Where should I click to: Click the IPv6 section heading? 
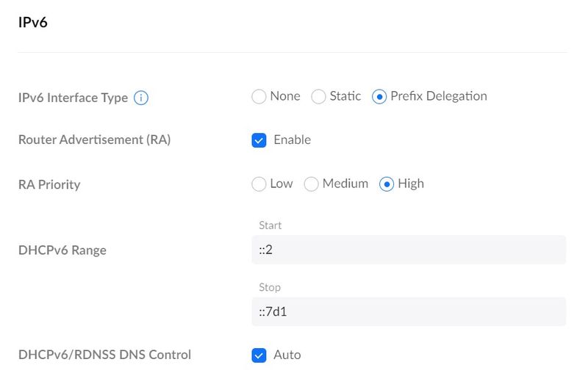pos(33,23)
